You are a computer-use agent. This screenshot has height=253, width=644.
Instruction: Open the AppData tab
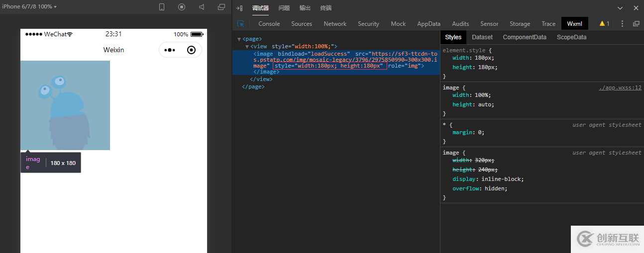tap(429, 23)
